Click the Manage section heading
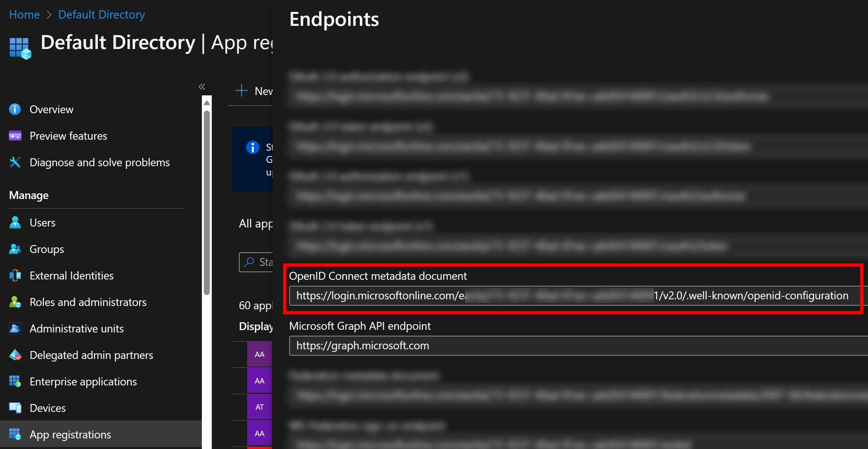 click(x=29, y=195)
